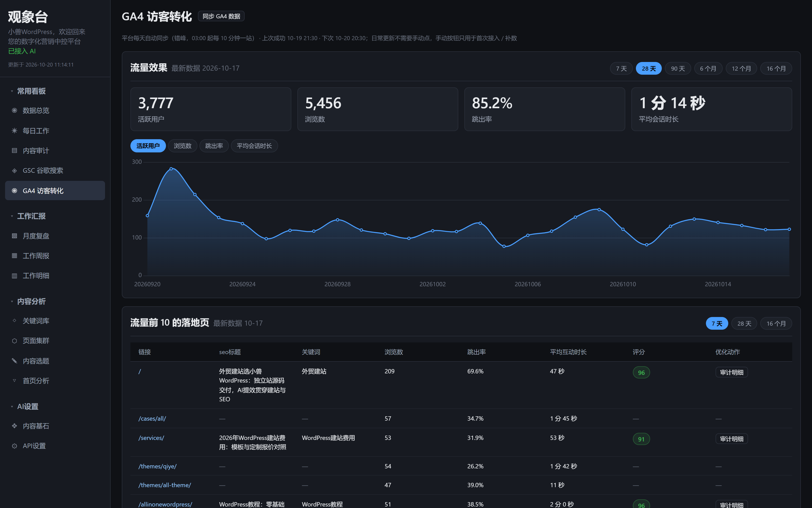The width and height of the screenshot is (812, 508).
Task: Collapse the AI设置 sidebar section
Action: tap(12, 407)
